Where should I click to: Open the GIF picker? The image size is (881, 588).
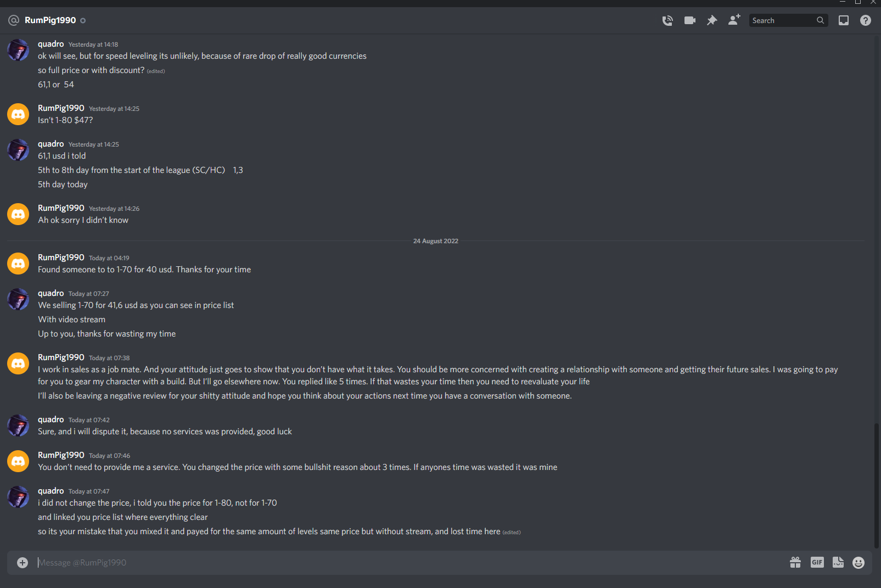[817, 562]
